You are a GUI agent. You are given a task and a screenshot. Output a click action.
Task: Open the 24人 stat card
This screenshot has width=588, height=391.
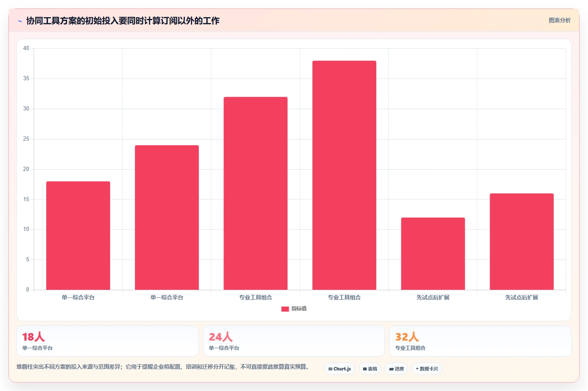coord(294,341)
